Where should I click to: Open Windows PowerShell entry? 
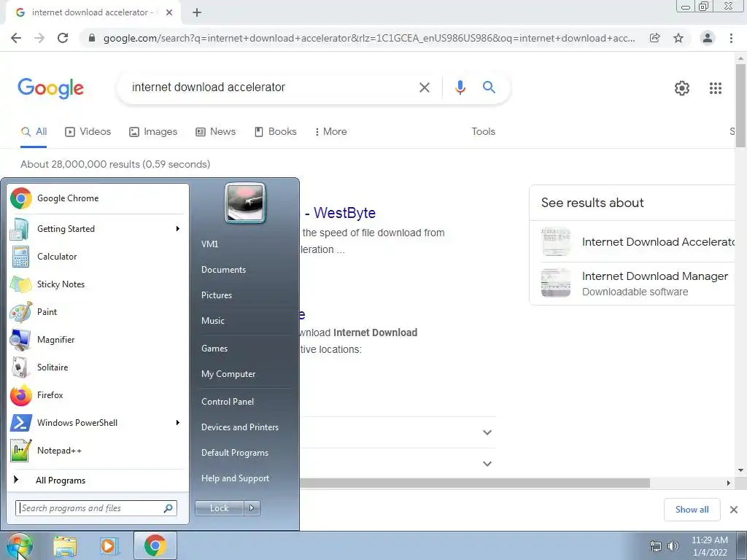[x=98, y=423]
